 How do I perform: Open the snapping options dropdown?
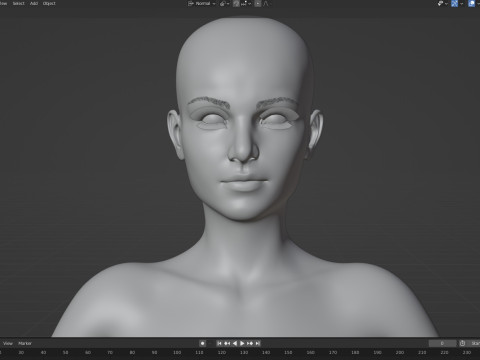tap(246, 4)
